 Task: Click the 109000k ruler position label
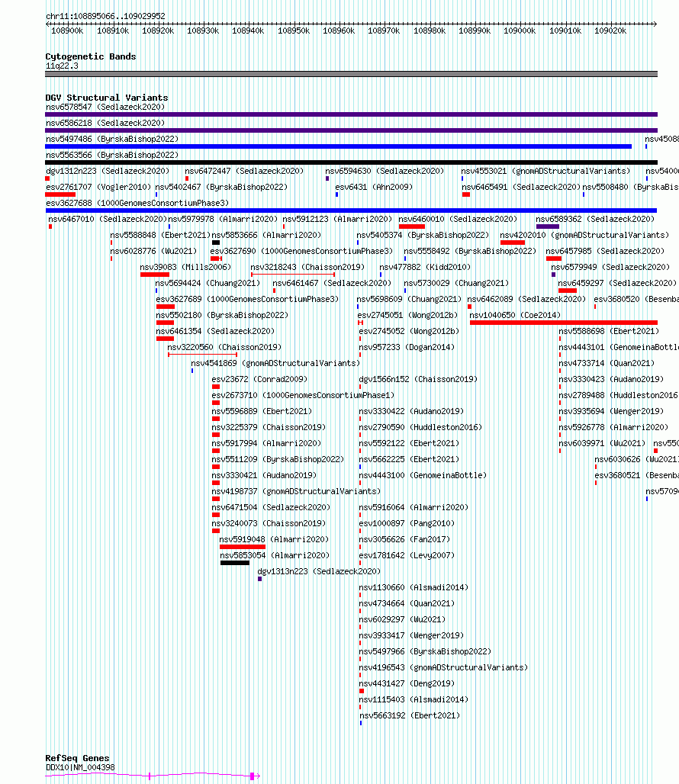click(520, 31)
